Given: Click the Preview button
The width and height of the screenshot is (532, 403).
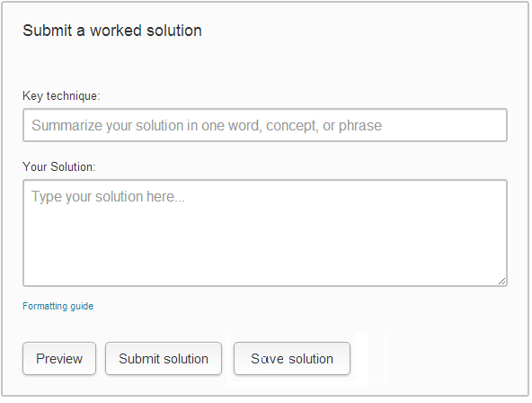Looking at the screenshot, I should coord(59,359).
